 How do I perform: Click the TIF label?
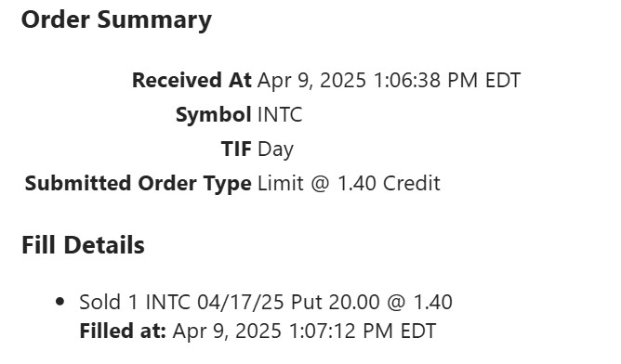[x=236, y=149]
